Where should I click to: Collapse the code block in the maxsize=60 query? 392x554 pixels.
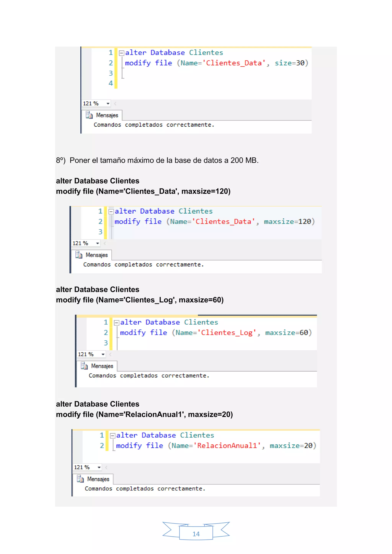click(117, 323)
